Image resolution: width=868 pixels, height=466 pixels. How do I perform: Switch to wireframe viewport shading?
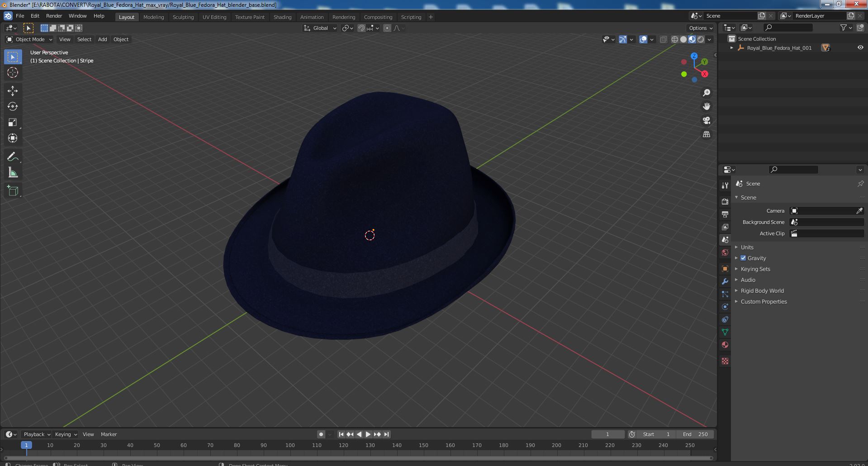[674, 39]
